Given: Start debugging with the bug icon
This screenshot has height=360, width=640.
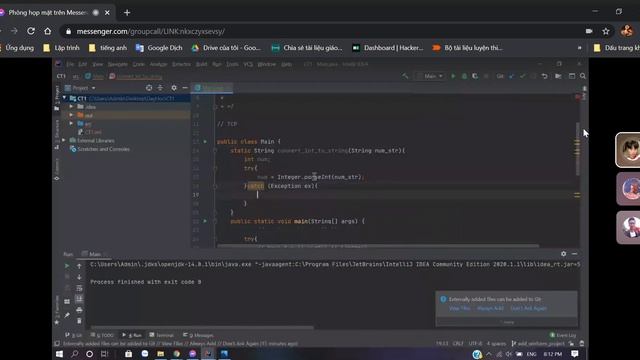Looking at the screenshot, I should coord(464,76).
